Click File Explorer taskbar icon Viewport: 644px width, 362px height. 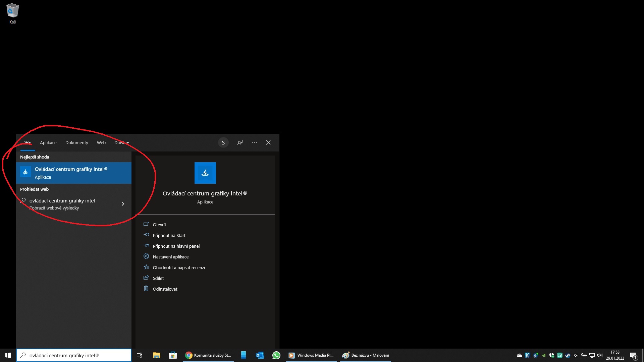click(x=156, y=355)
